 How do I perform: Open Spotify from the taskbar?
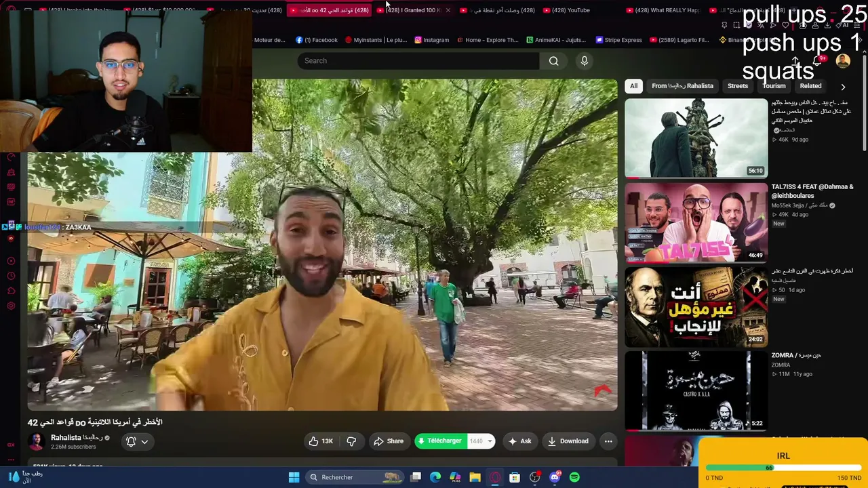(x=574, y=477)
